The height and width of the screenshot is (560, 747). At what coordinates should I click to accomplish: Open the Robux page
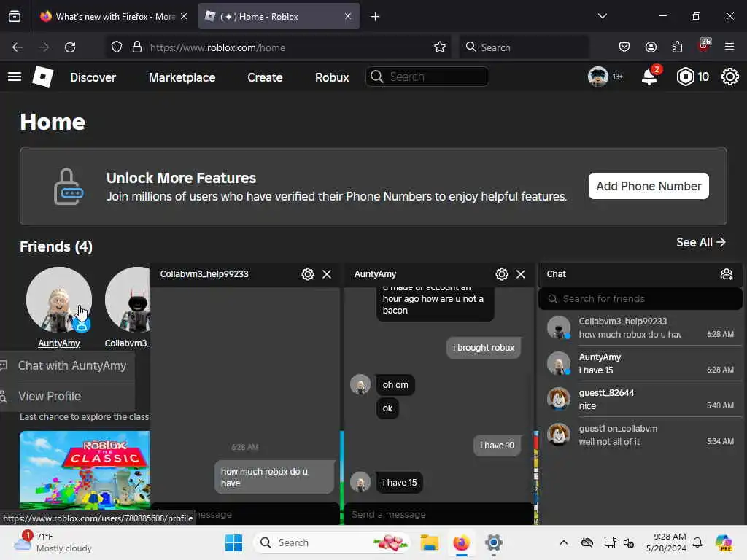tap(332, 77)
